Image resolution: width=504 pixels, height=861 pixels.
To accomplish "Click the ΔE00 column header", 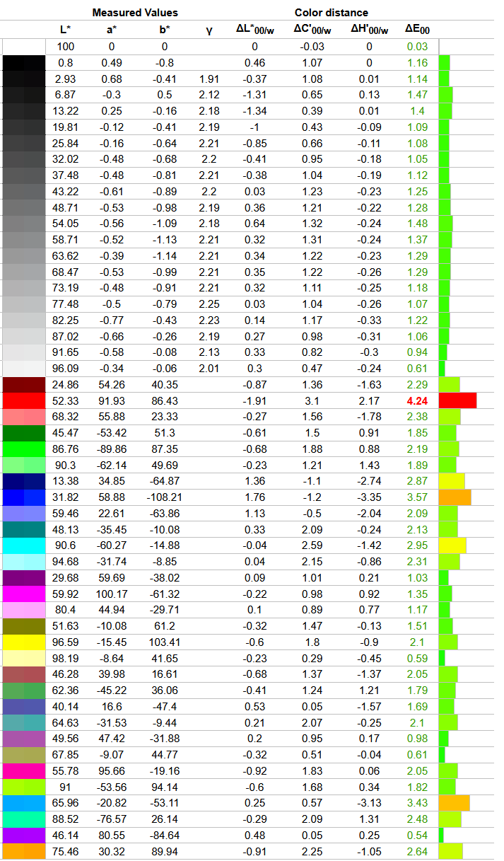I will click(417, 30).
